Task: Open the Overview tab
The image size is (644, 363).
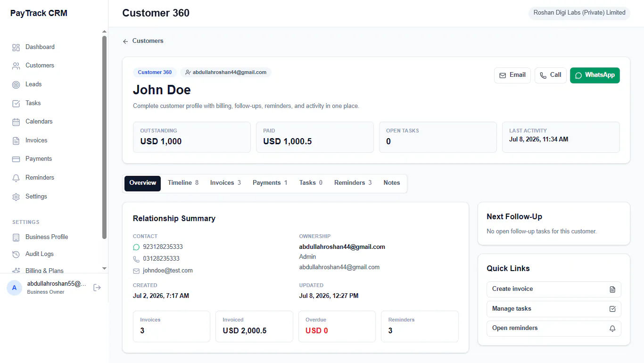Action: [x=142, y=183]
